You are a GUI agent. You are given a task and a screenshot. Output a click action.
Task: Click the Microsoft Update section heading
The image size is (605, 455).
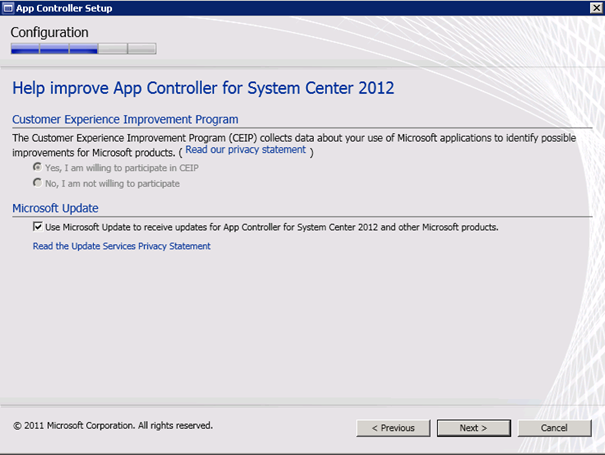coord(55,208)
